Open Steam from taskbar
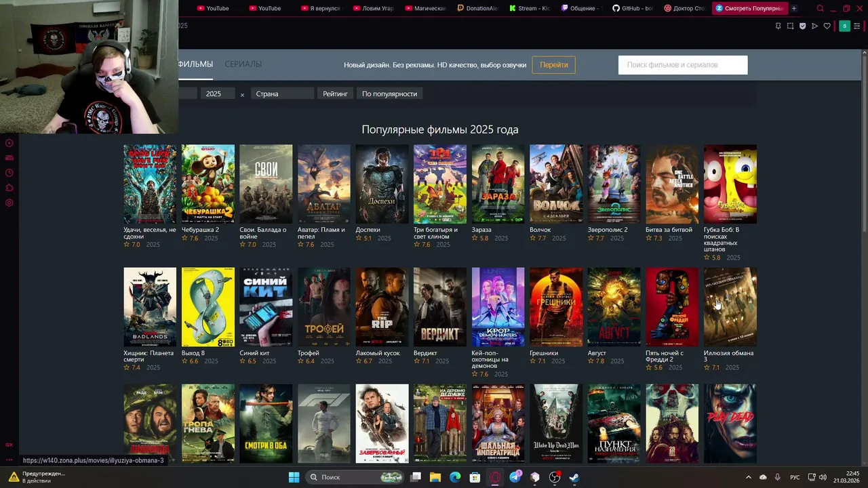The height and width of the screenshot is (488, 868). (x=574, y=477)
